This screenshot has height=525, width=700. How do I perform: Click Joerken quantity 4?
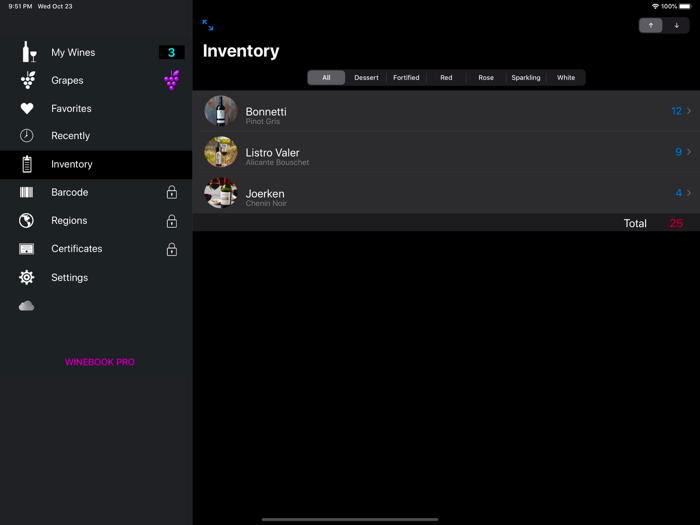pos(679,193)
